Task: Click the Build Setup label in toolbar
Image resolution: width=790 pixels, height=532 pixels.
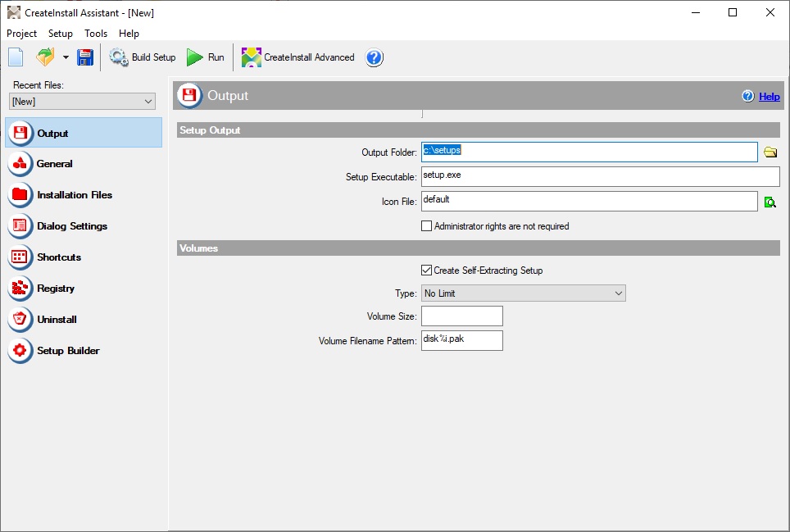Action: point(154,57)
